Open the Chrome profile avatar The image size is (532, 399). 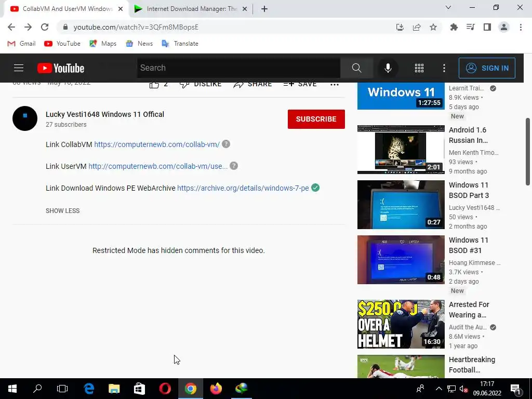point(504,27)
